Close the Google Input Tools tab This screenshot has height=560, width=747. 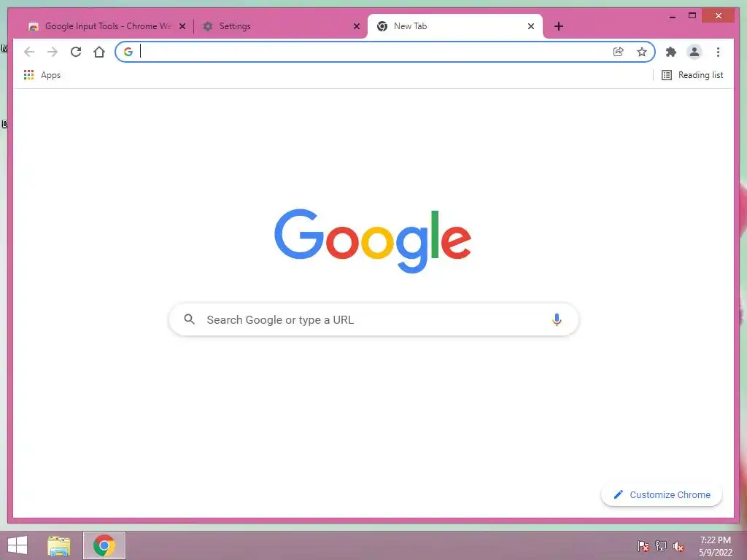(x=182, y=26)
